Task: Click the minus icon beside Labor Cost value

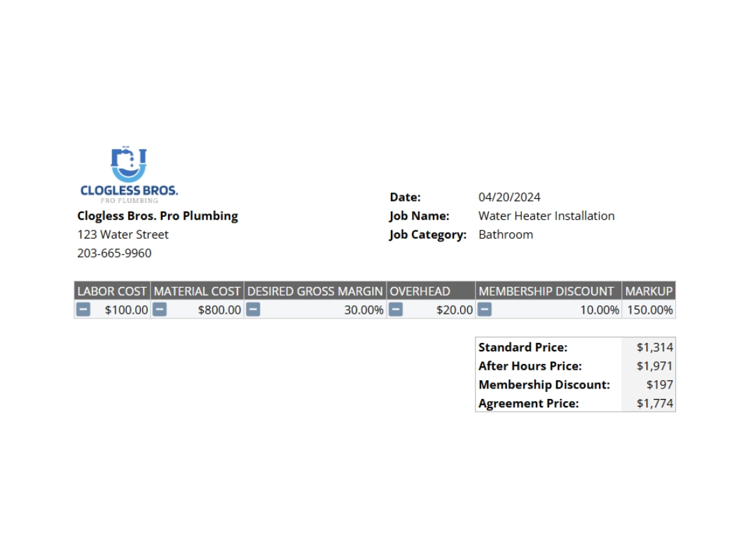Action: click(x=83, y=309)
